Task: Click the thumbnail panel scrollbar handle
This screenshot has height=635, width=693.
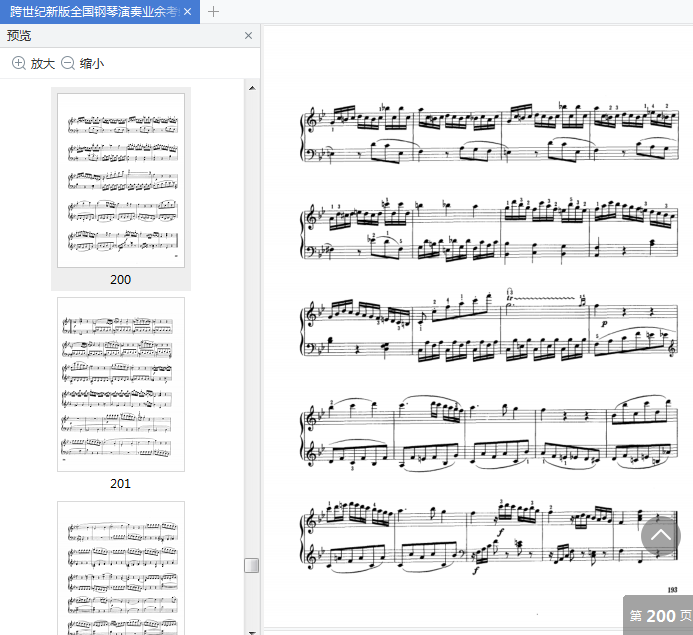Action: [x=251, y=565]
